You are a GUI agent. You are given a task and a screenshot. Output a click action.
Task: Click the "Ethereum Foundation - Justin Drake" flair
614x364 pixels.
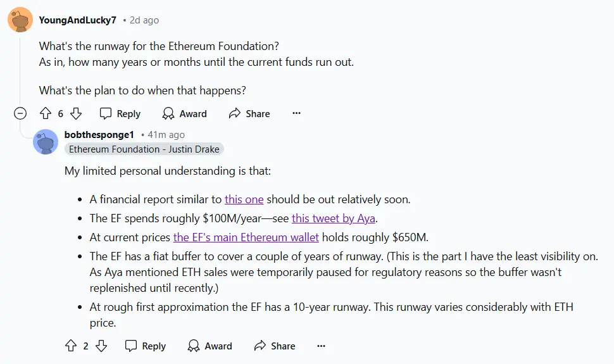tap(144, 149)
